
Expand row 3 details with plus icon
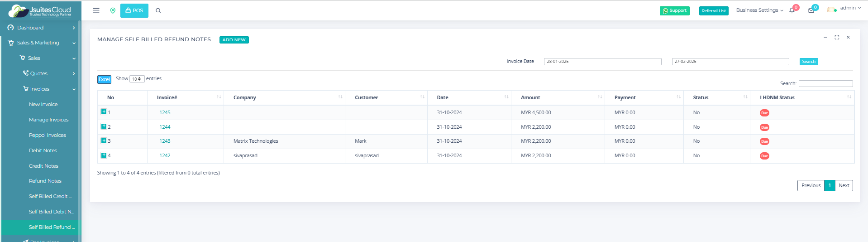click(104, 141)
